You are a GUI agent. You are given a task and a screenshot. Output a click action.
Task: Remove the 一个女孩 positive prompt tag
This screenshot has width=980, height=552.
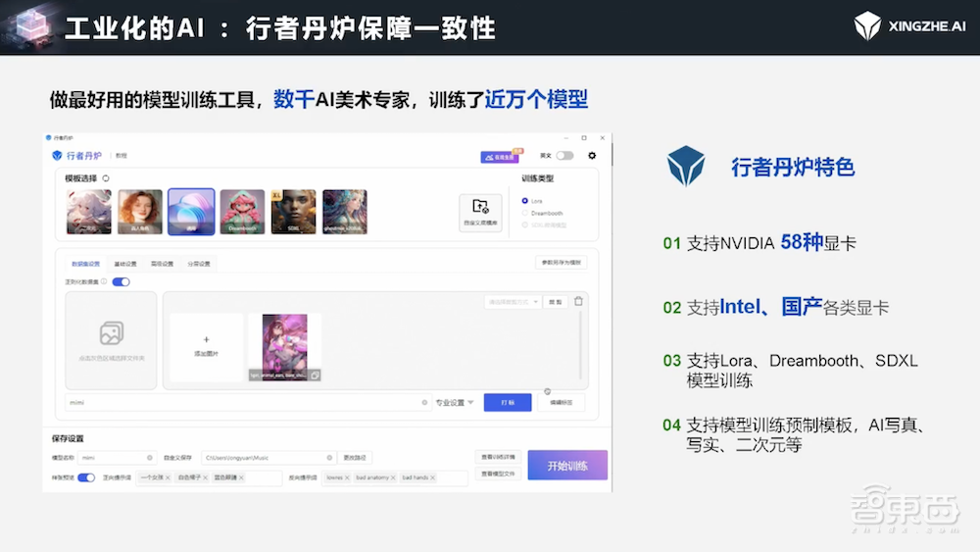pos(169,477)
